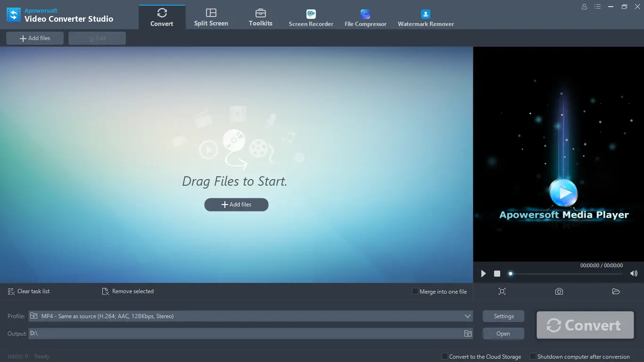Click the Add files toolbar button
This screenshot has width=644, height=362.
(x=35, y=38)
